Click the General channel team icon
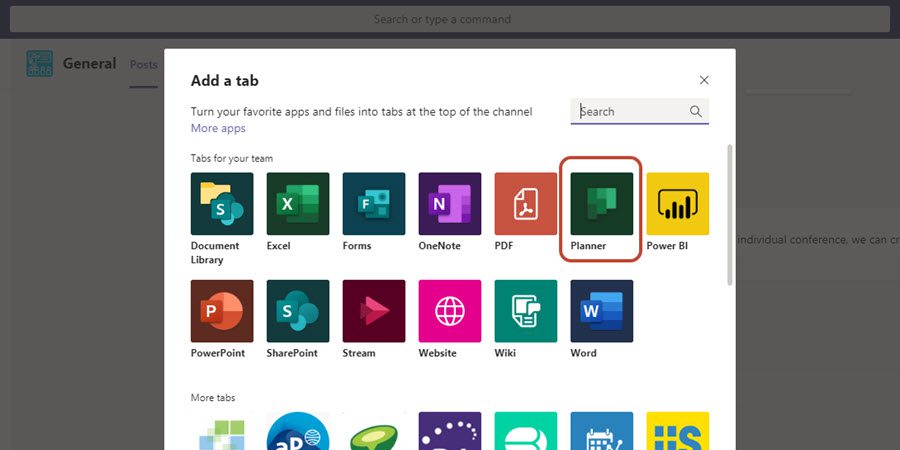This screenshot has width=900, height=450. point(40,64)
